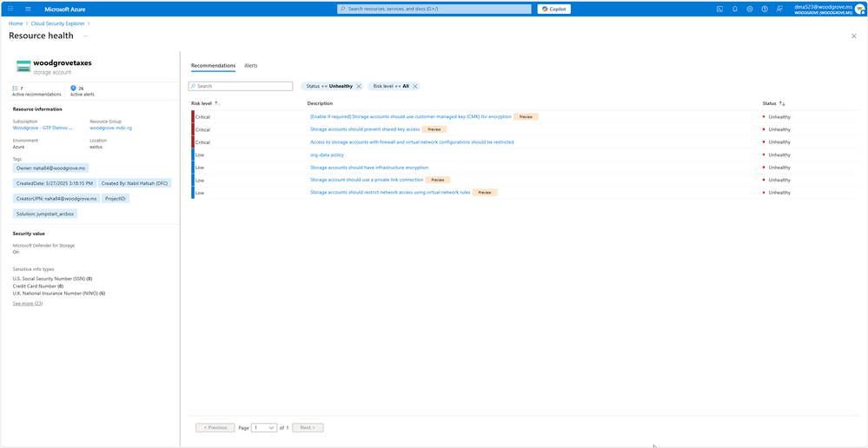The height and width of the screenshot is (448, 868).
Task: Open the Page number dropdown
Action: 264,427
